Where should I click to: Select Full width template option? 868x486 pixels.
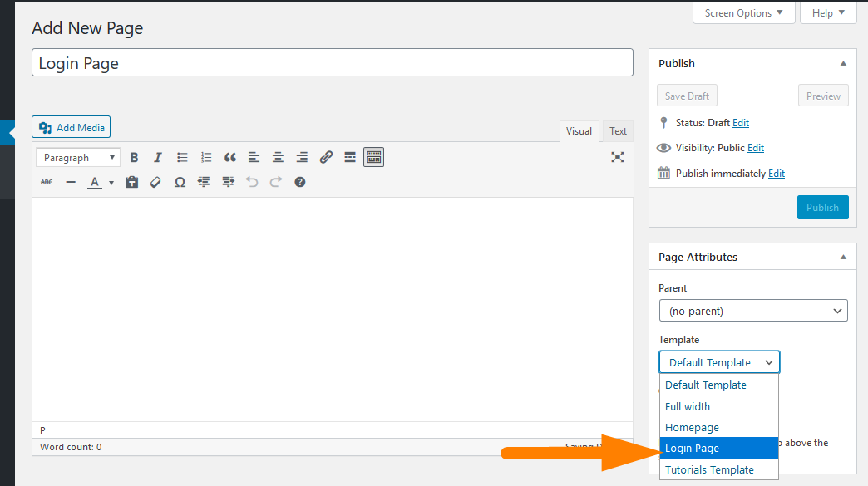pyautogui.click(x=719, y=406)
